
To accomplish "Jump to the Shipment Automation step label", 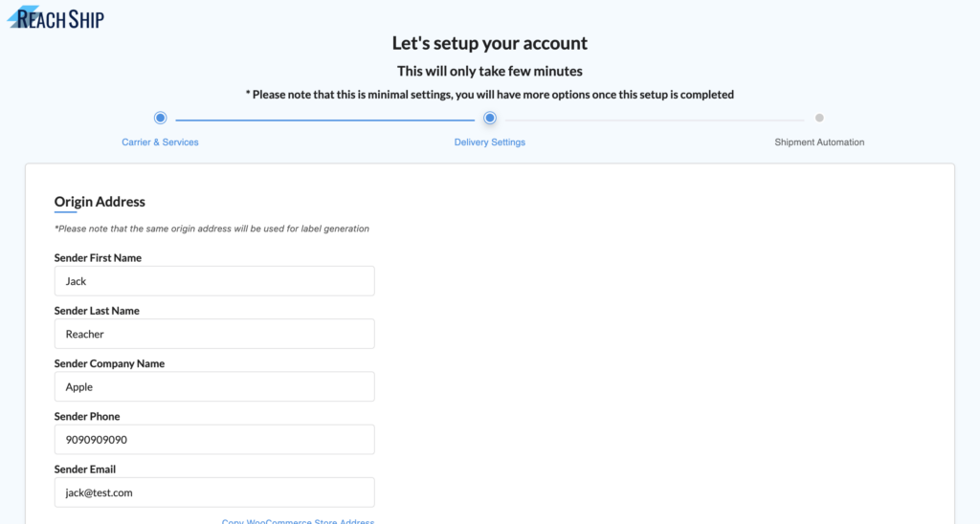I will [x=819, y=142].
